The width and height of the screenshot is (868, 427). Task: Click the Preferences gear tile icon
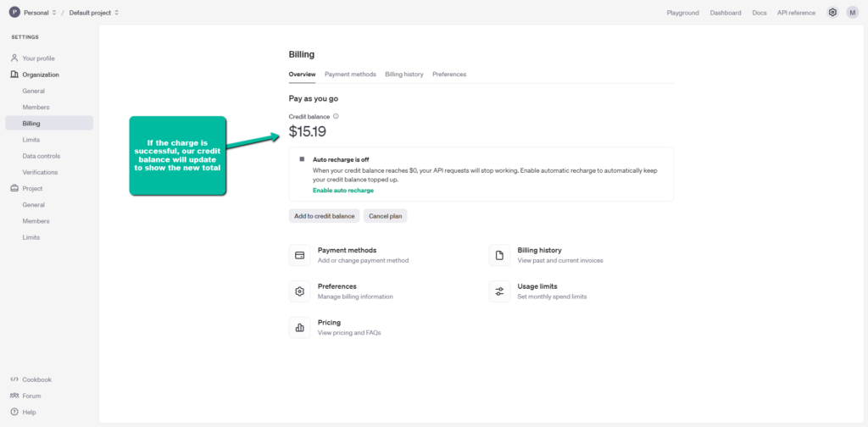[299, 291]
